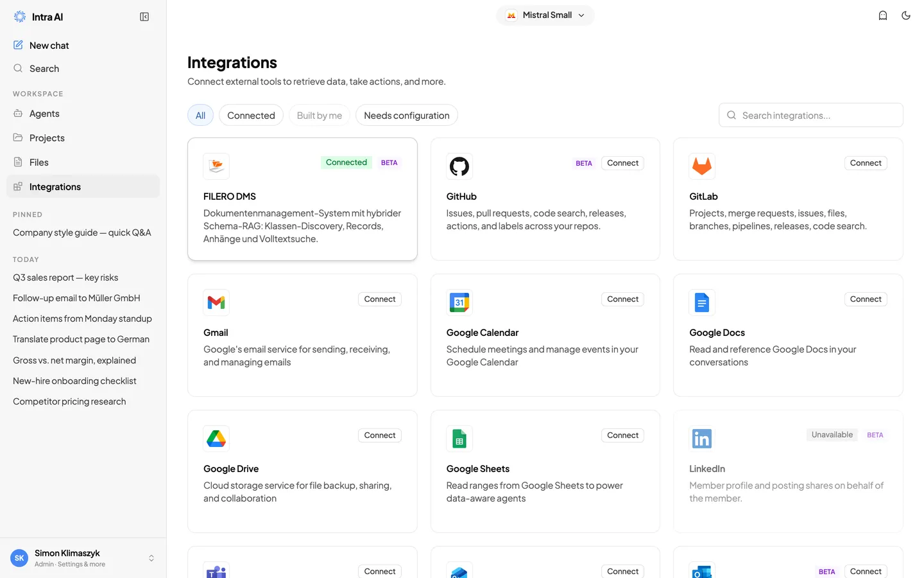Connect the GitLab integration
Image resolution: width=924 pixels, height=578 pixels.
tap(866, 163)
